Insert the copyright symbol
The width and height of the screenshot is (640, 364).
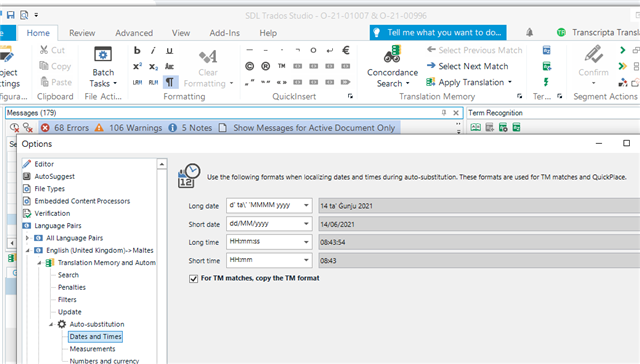[249, 66]
